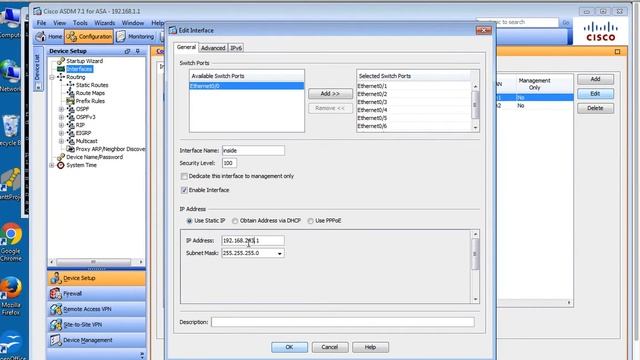Click the Site-to-Site VPN icon
Viewport: 640px width, 360px height.
[x=56, y=324]
